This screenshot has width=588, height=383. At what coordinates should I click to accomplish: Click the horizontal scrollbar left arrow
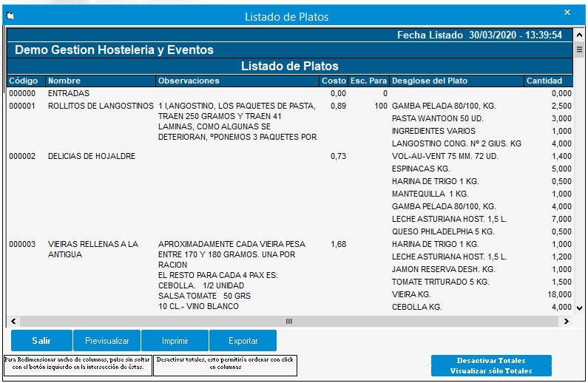point(13,321)
